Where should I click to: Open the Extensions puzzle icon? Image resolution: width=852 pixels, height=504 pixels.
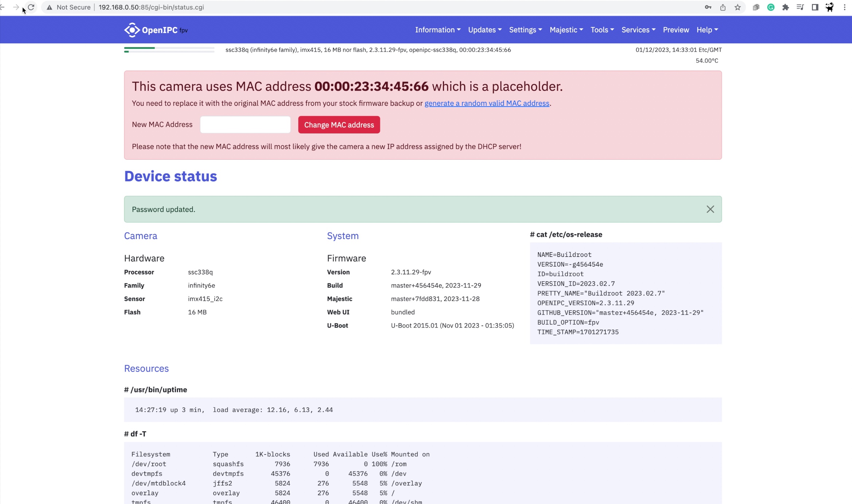(x=785, y=7)
